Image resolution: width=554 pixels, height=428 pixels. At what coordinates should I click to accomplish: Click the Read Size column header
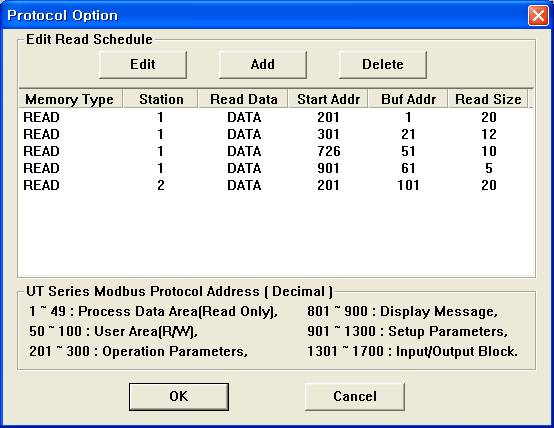point(488,99)
